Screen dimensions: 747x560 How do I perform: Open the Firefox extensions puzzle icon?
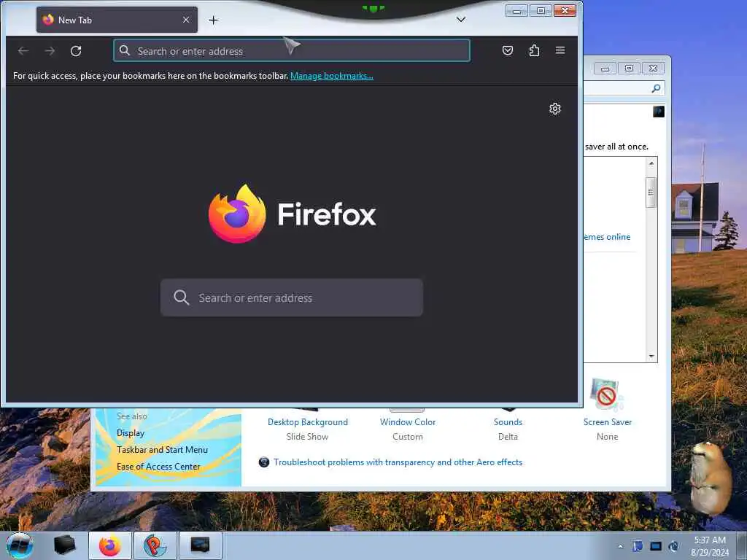(534, 50)
